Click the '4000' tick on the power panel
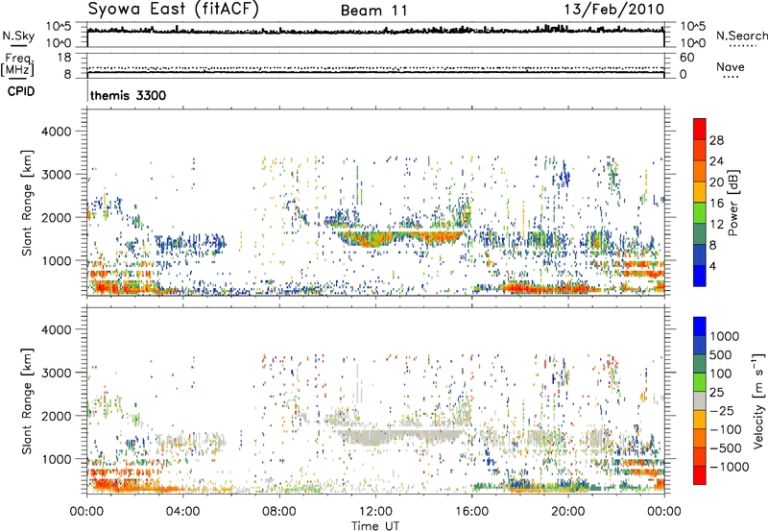This screenshot has height=532, width=768. [x=56, y=132]
